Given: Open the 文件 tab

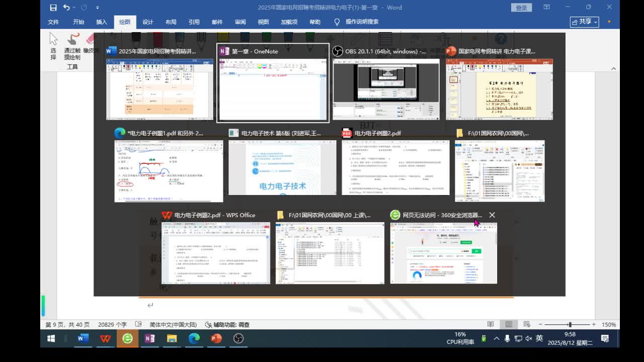Looking at the screenshot, I should (x=53, y=22).
